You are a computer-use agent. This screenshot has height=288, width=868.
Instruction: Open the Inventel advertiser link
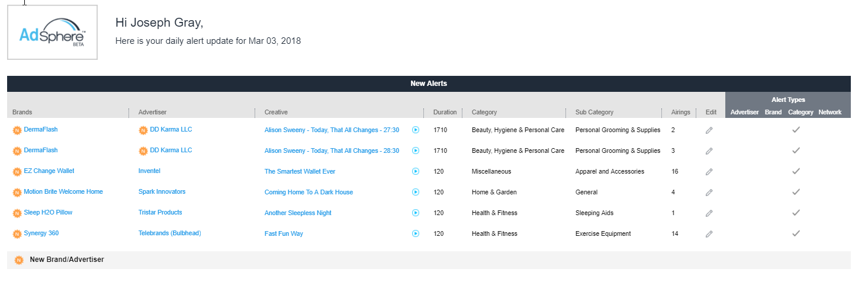pyautogui.click(x=149, y=171)
